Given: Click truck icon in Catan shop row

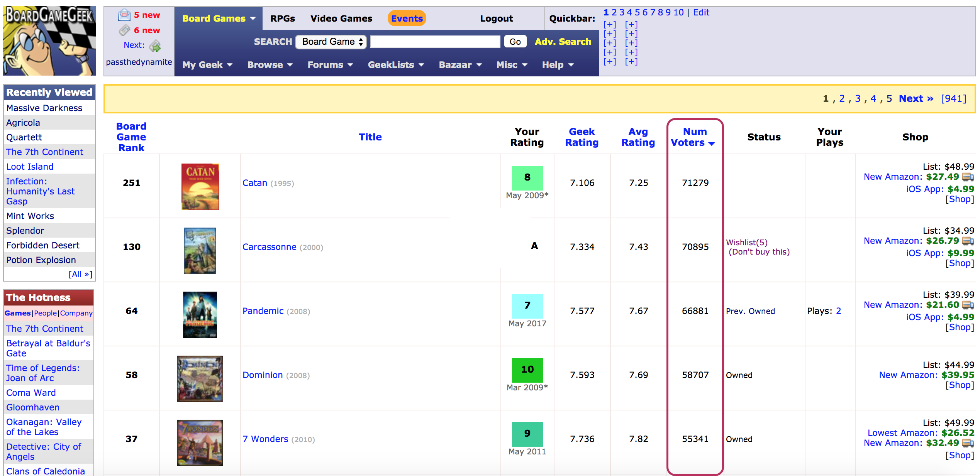Looking at the screenshot, I should 968,177.
